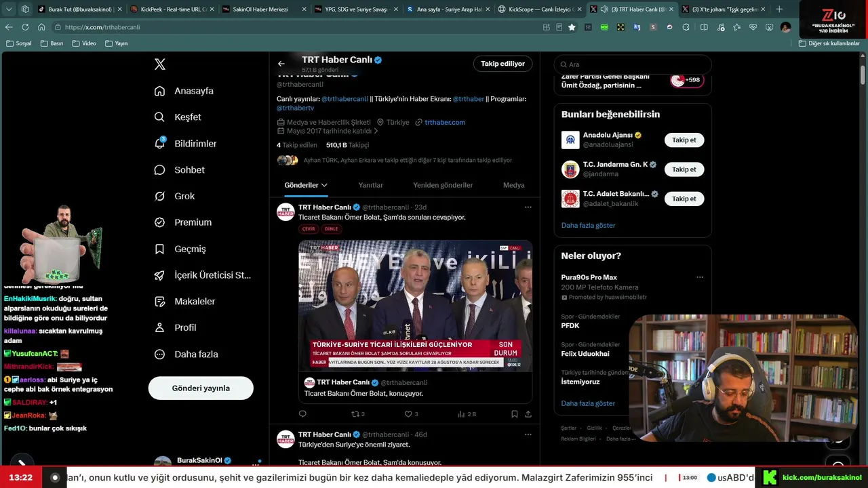Open the browser tab list dropdown

tap(9, 9)
